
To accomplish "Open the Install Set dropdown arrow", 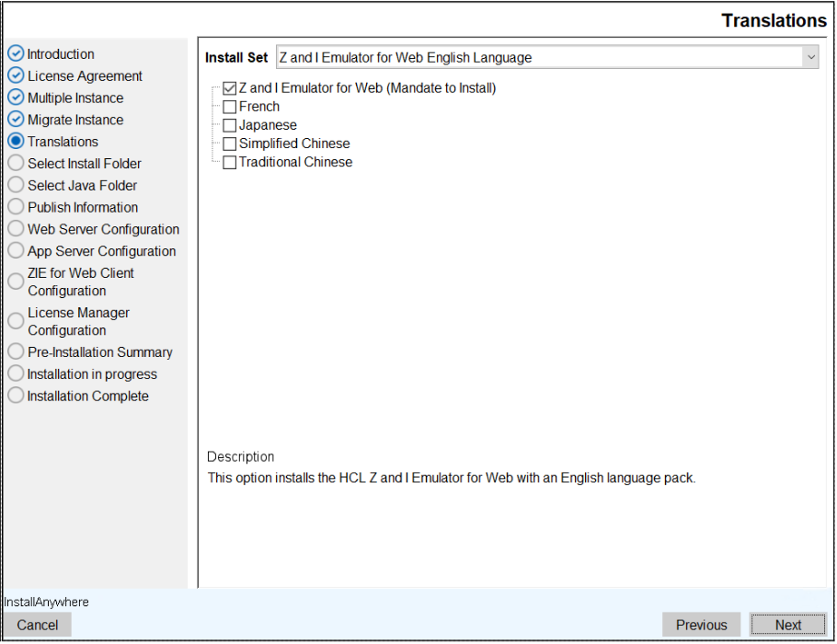I will [x=810, y=57].
